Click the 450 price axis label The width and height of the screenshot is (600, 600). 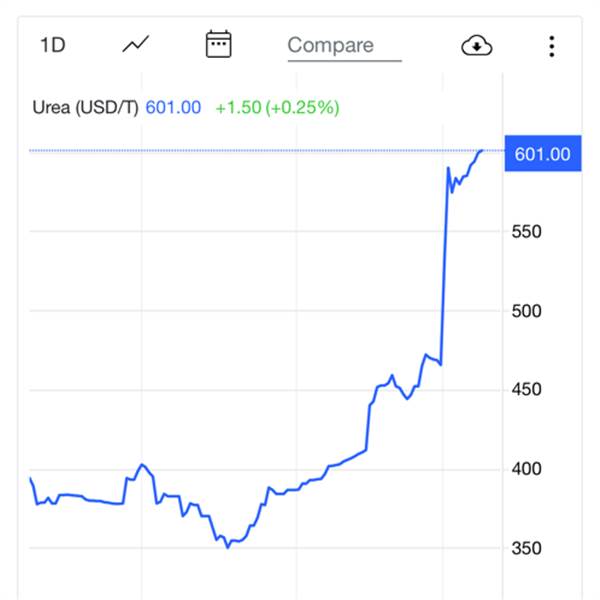point(527,389)
